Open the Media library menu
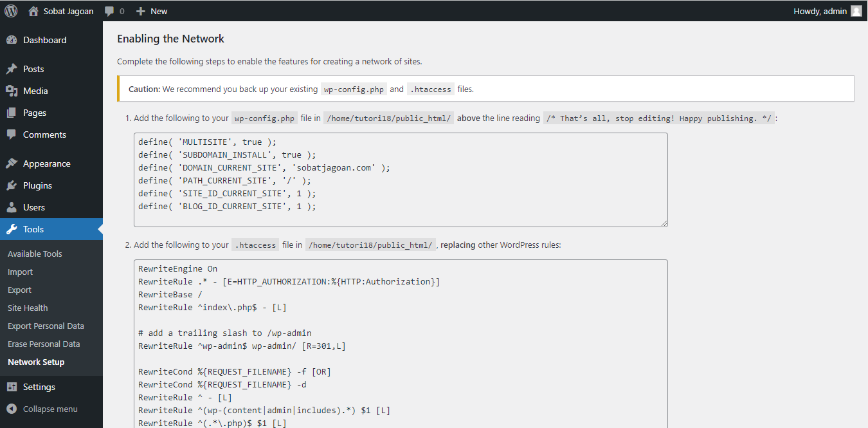The image size is (868, 428). pos(51,91)
